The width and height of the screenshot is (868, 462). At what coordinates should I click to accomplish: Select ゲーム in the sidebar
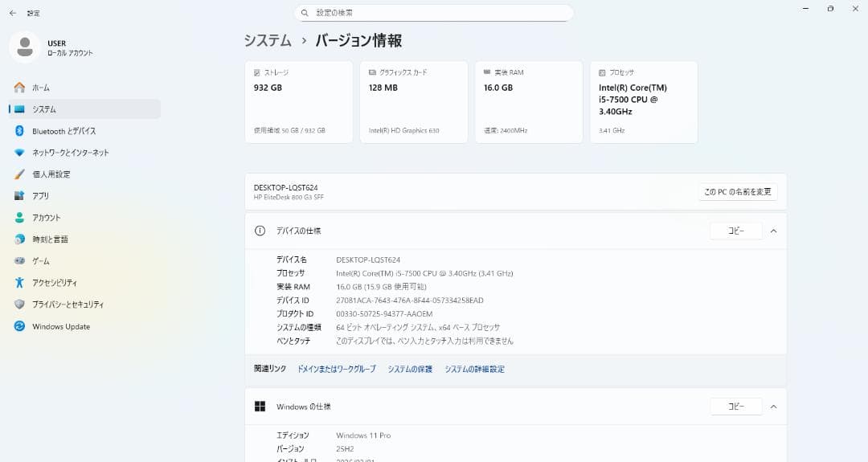point(84,260)
